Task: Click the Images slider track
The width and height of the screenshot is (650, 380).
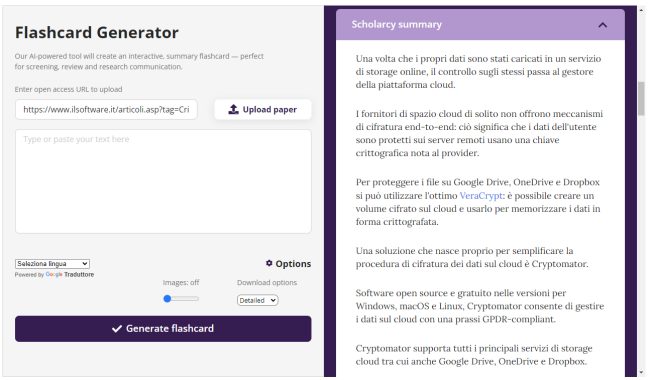Action: point(181,298)
